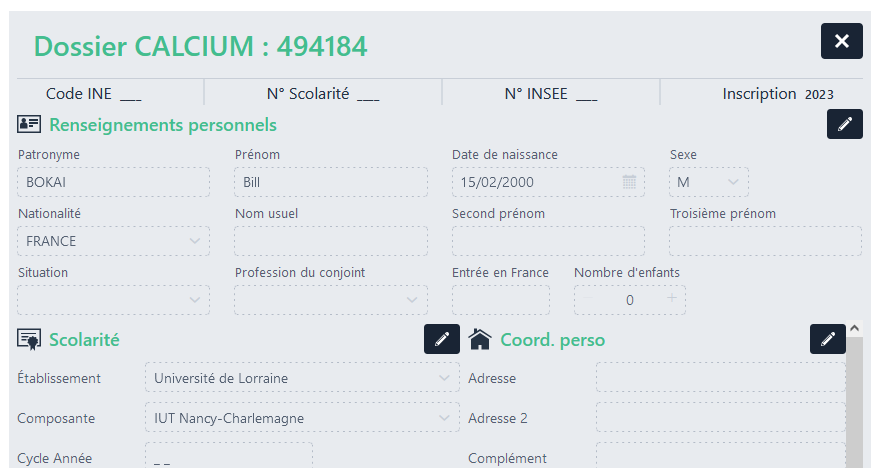
Task: Click into the Adresse input field
Action: 720,378
